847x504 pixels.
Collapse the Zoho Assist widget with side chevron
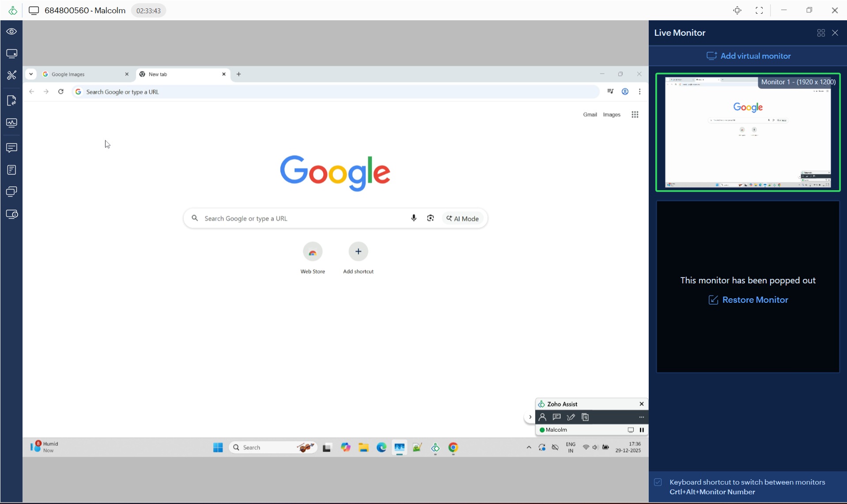click(530, 417)
